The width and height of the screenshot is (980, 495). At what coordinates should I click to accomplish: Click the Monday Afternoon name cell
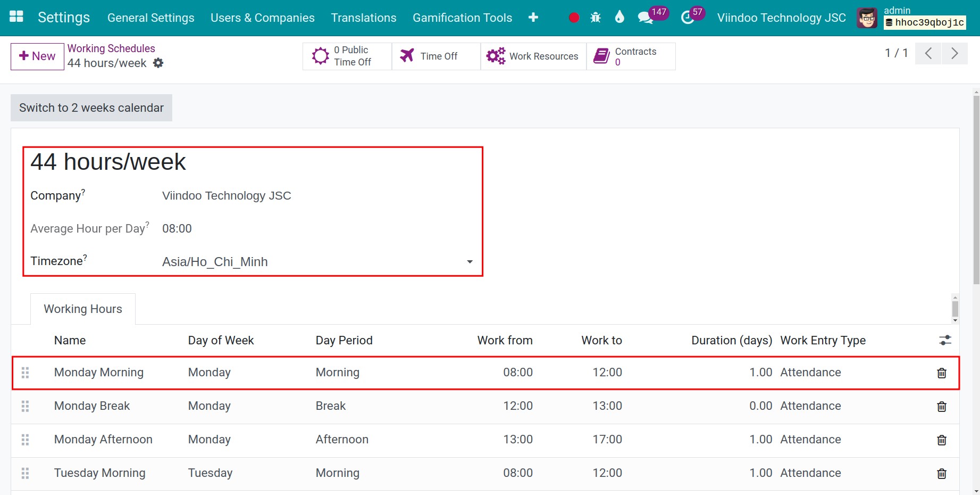(x=103, y=440)
